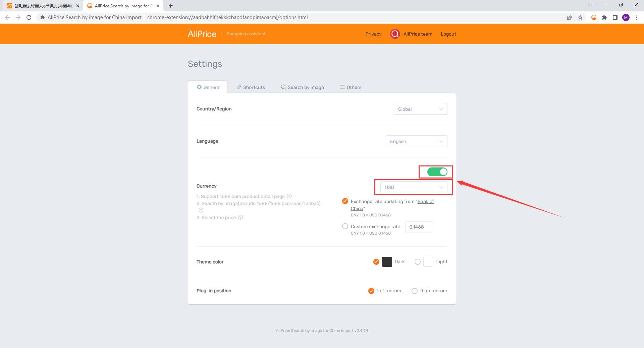Click the magnifier icon on Search by image tab
This screenshot has height=348, width=644.
283,87
